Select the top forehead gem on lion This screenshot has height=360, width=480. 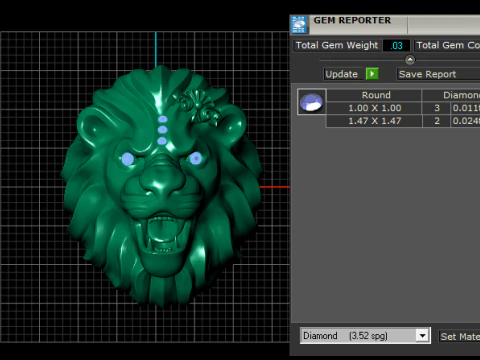point(163,119)
